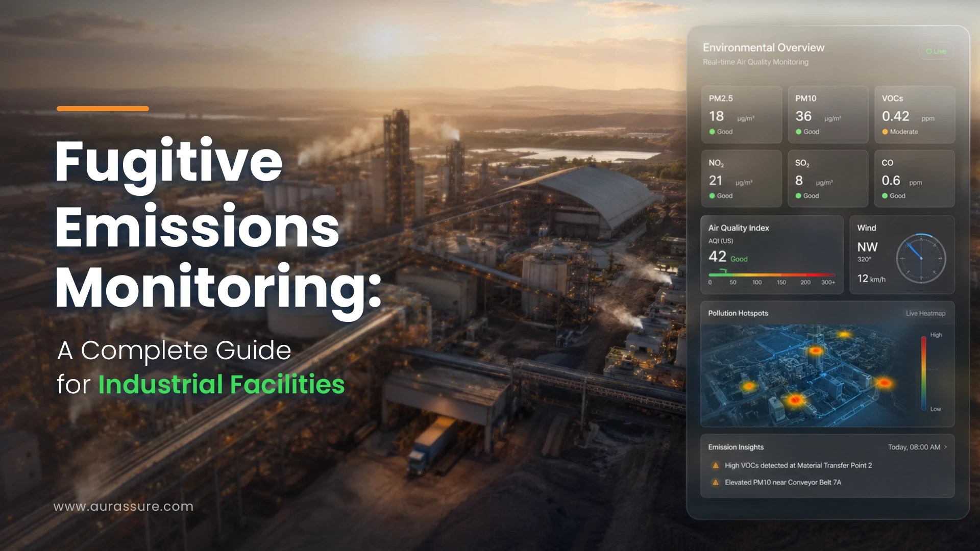980x551 pixels.
Task: Select the NO₂ value 21
Action: point(716,181)
